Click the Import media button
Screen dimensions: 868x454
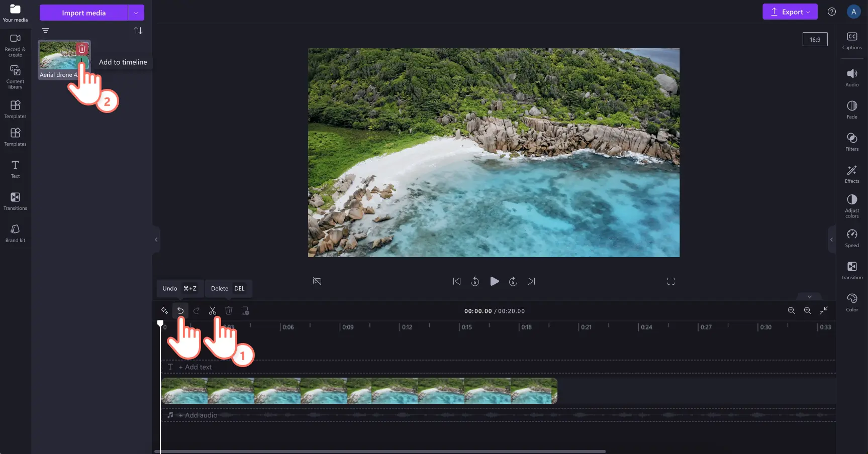pos(84,13)
